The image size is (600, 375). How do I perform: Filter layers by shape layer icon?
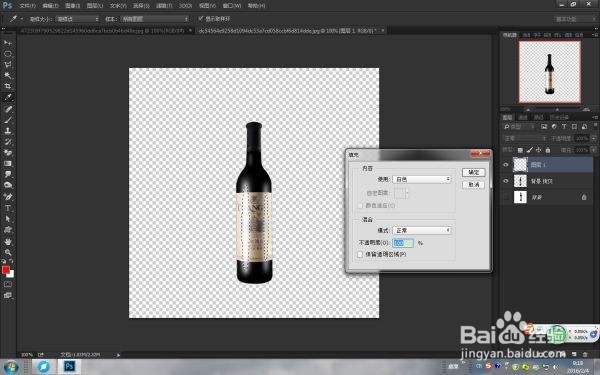pos(574,127)
